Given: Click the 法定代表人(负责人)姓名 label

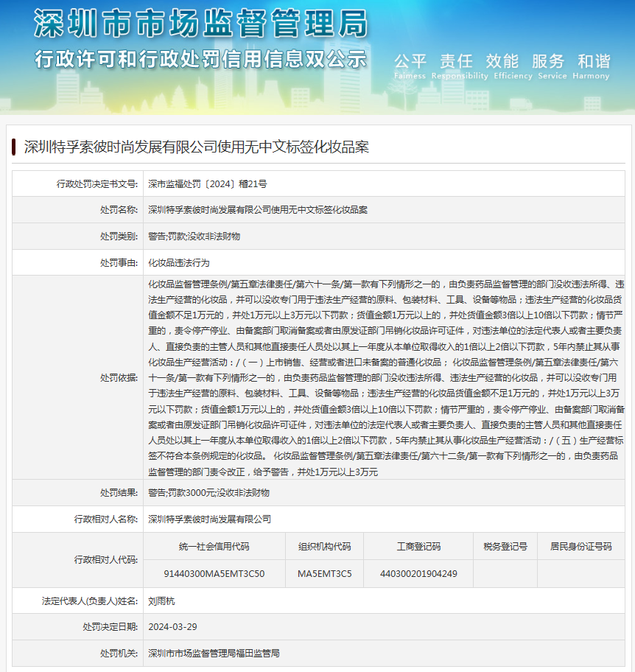Looking at the screenshot, I should click(90, 601).
